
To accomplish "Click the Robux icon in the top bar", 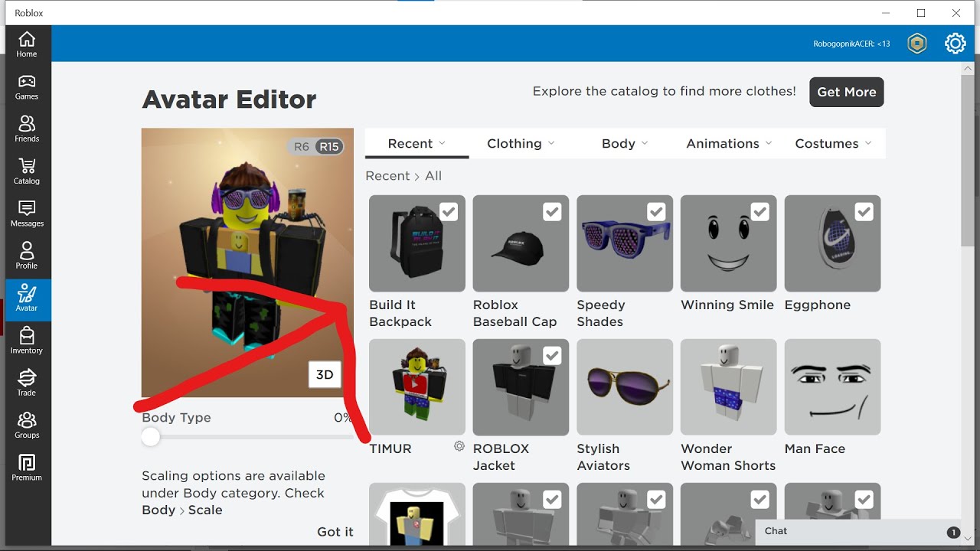I will coord(917,44).
